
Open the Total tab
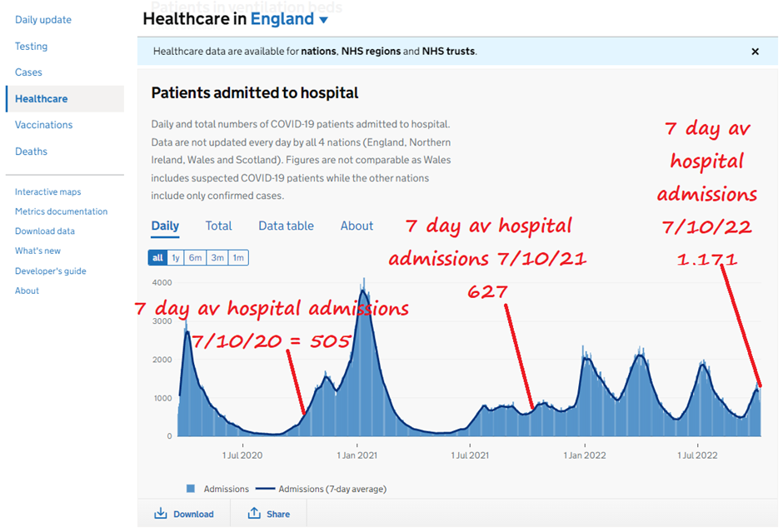[218, 226]
